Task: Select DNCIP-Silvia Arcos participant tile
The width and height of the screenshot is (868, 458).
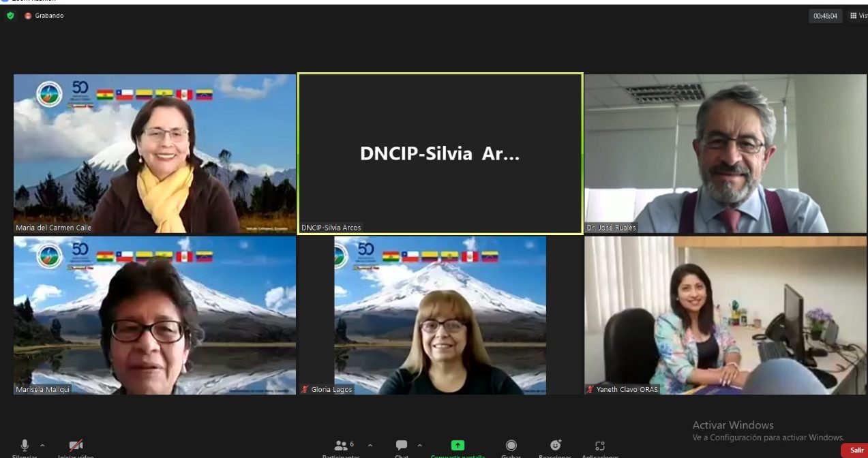Action: pos(440,153)
